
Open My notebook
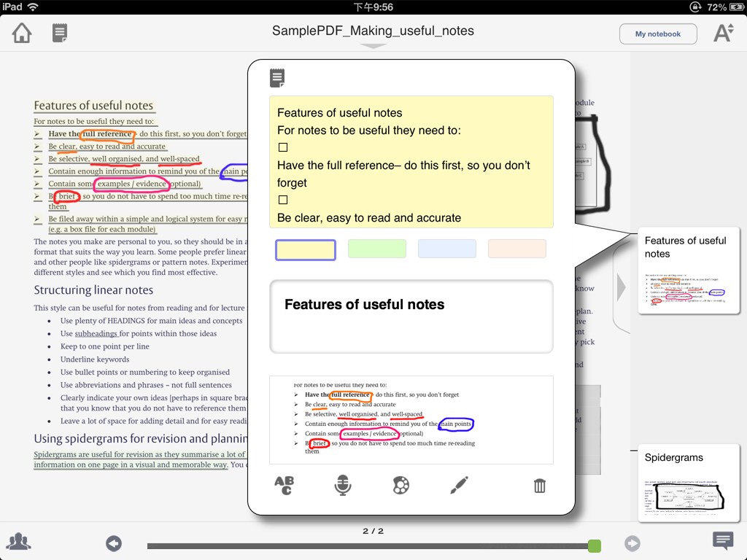pos(657,34)
